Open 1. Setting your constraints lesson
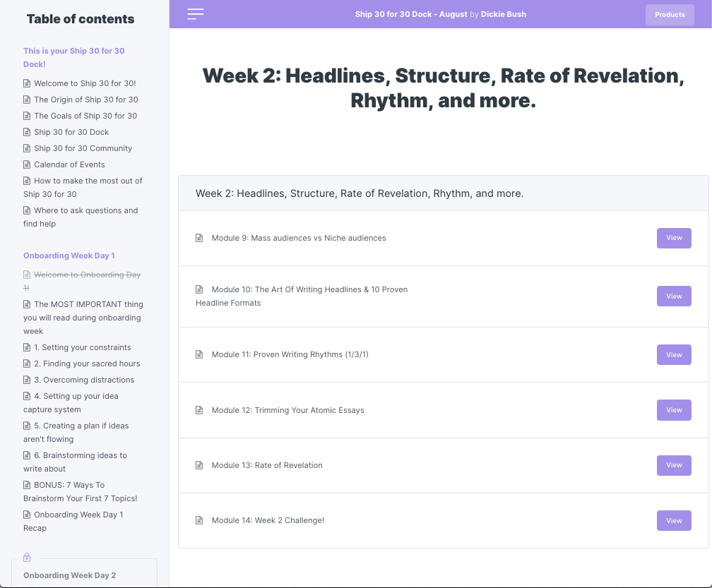Viewport: 712px width, 588px height. click(x=82, y=347)
